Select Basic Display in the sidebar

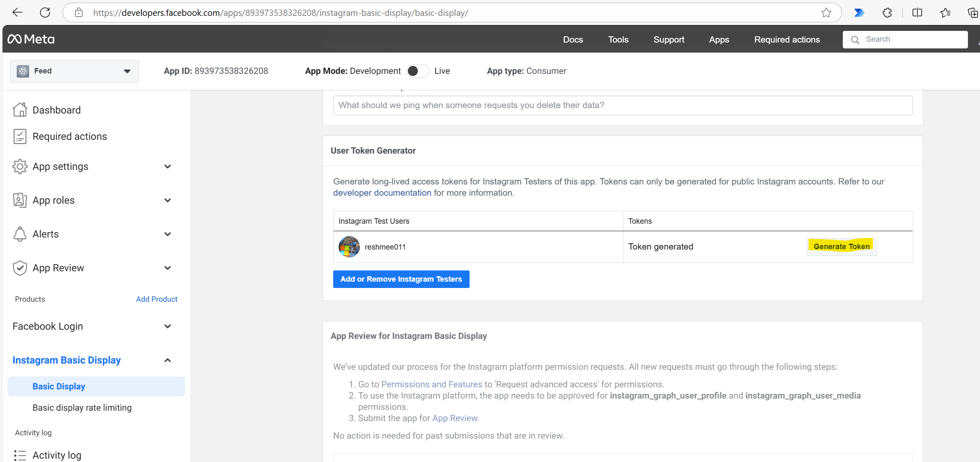[96, 386]
